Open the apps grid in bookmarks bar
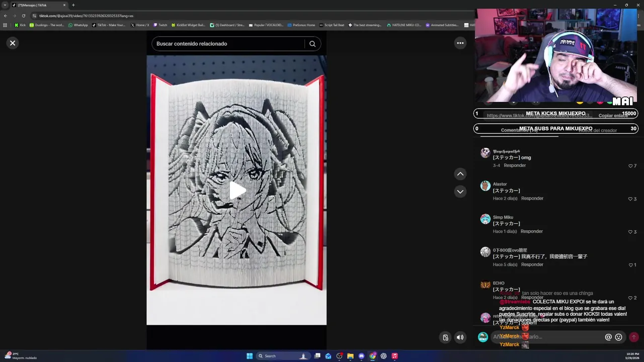Image resolution: width=644 pixels, height=362 pixels. [5, 25]
